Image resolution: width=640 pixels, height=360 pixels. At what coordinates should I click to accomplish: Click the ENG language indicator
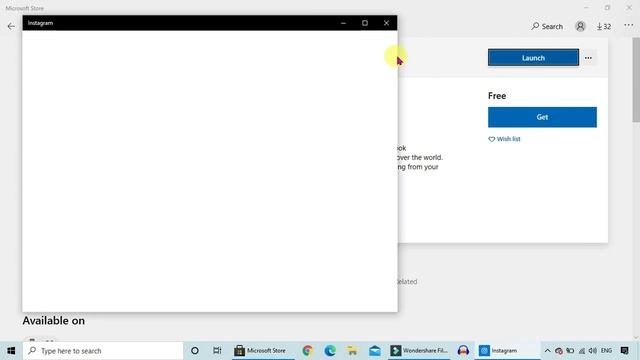(x=607, y=351)
